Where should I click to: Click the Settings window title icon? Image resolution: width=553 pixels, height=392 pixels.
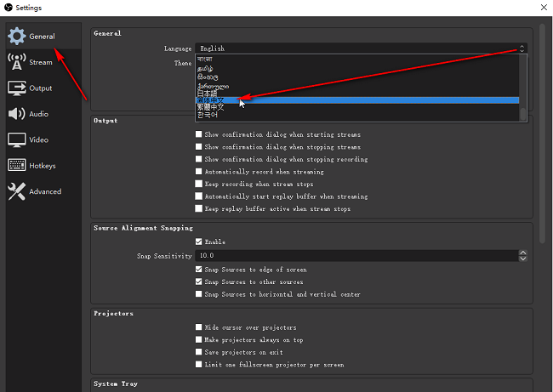[8, 7]
